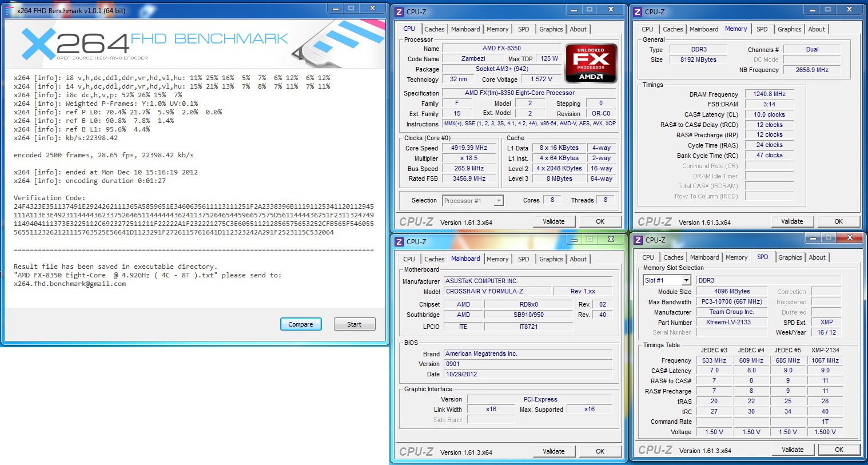Open About tab in the CPU-Z processor window

tap(578, 29)
